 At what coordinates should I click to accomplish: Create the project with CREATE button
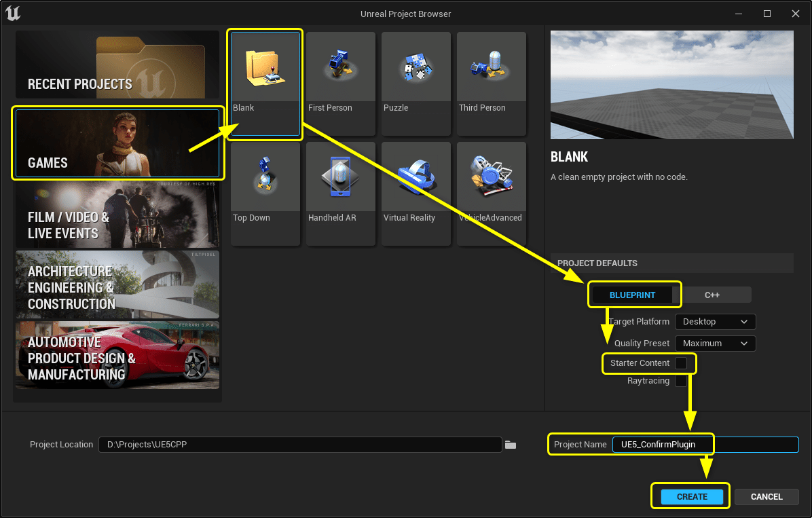click(x=692, y=497)
